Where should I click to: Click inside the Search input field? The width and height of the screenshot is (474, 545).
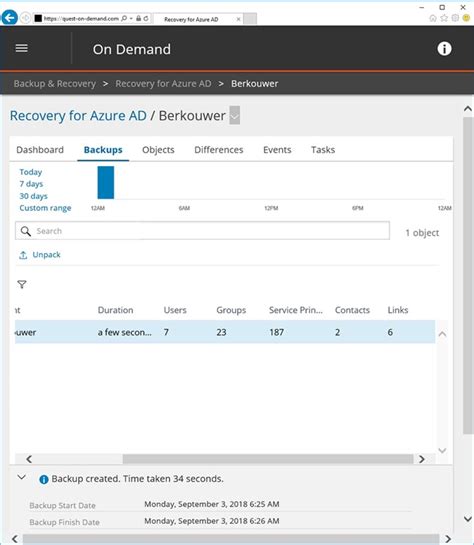[202, 231]
